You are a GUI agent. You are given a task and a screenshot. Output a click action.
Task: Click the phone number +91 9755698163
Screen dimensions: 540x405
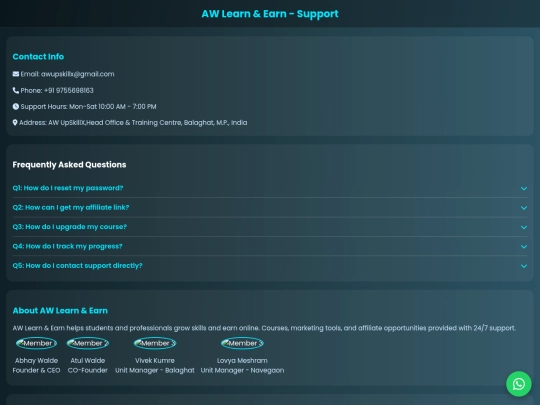pos(69,90)
